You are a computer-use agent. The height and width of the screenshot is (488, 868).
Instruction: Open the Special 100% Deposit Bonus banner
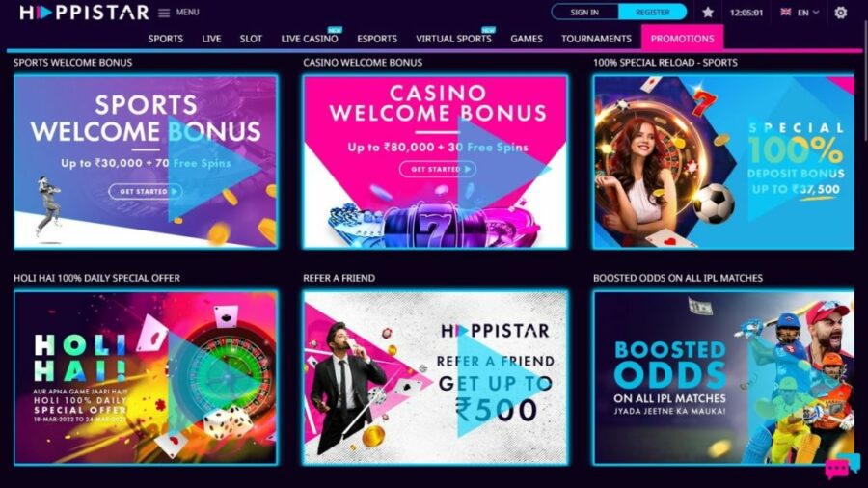tap(723, 162)
